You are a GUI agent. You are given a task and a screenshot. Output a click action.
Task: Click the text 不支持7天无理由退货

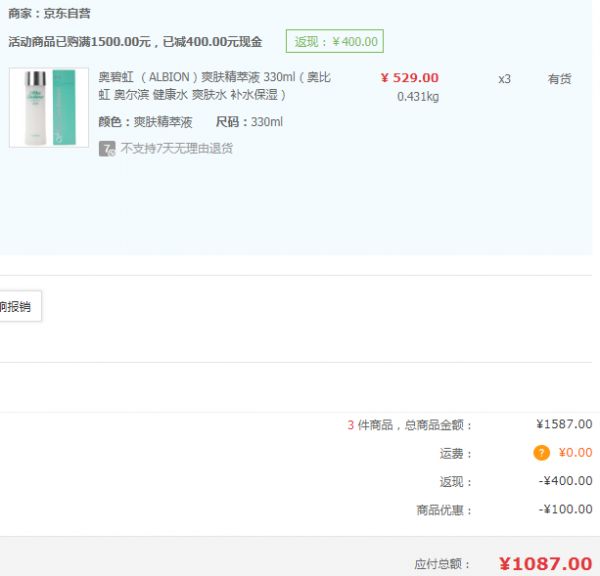pyautogui.click(x=177, y=148)
